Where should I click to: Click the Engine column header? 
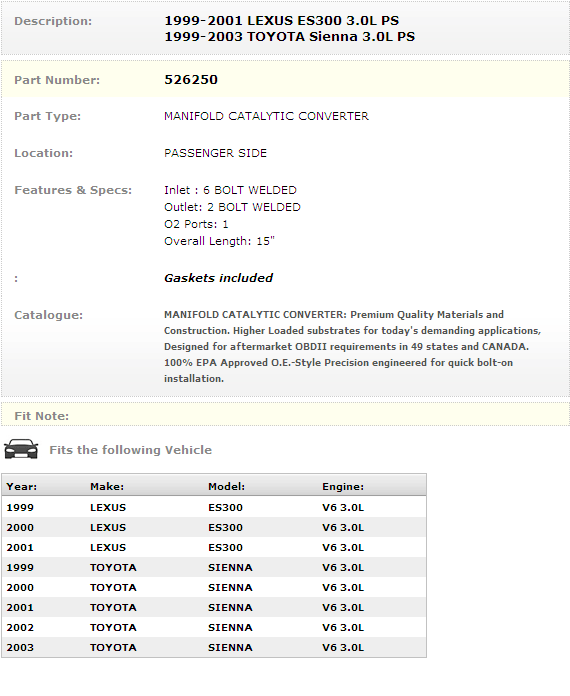(x=343, y=486)
